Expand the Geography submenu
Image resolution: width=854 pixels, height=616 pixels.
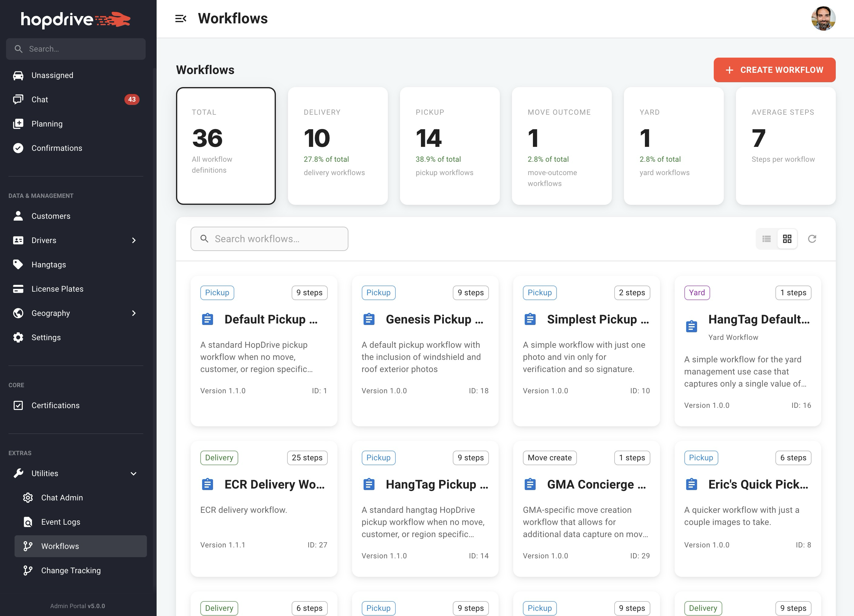pos(134,313)
